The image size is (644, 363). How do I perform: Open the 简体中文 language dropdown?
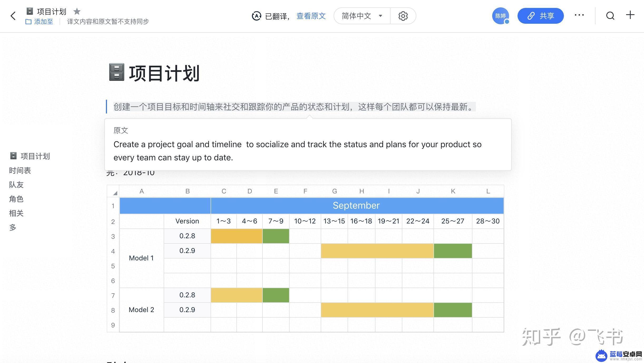362,16
